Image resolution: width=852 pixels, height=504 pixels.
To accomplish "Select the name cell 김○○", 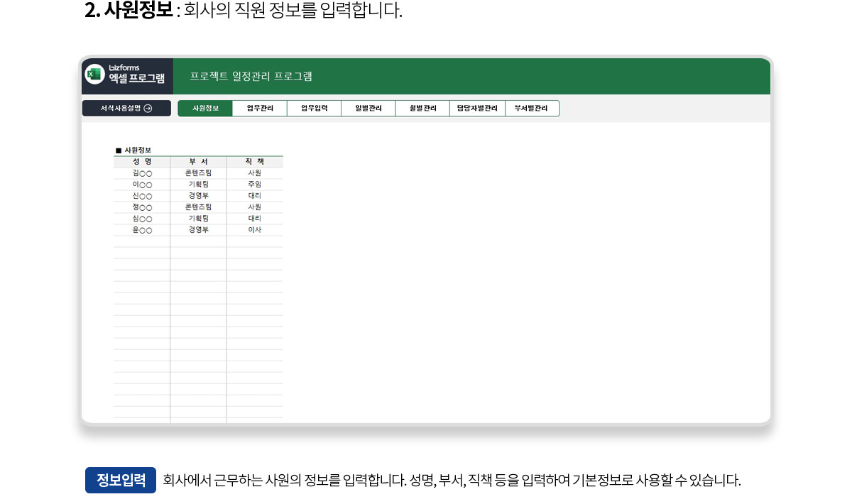I will click(142, 173).
